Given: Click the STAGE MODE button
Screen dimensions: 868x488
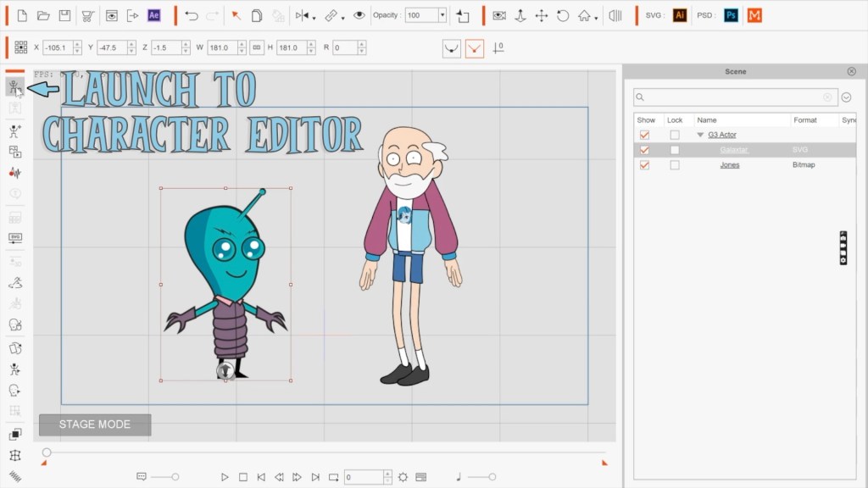Looking at the screenshot, I should click(x=95, y=424).
